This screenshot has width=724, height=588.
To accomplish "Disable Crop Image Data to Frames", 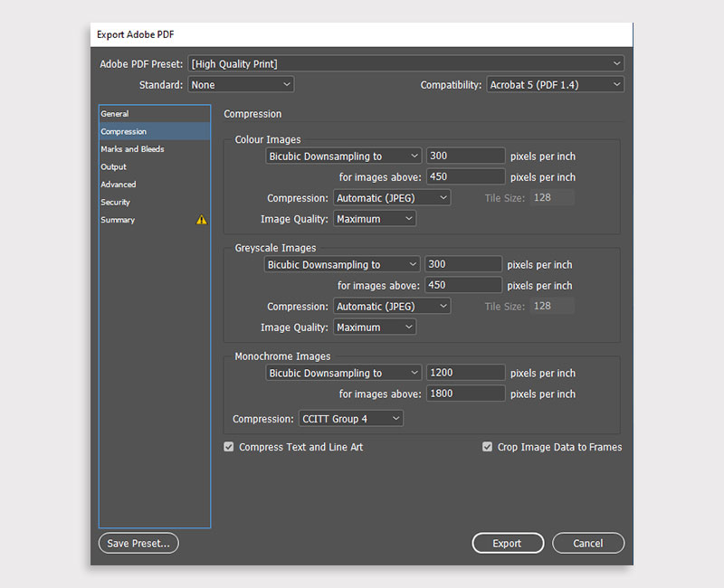I will pos(487,446).
